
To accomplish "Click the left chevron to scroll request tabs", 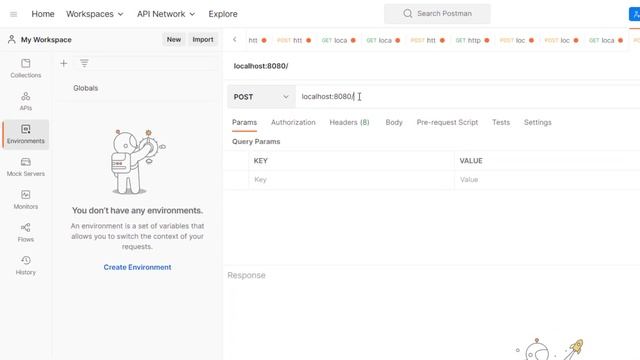I will (235, 40).
